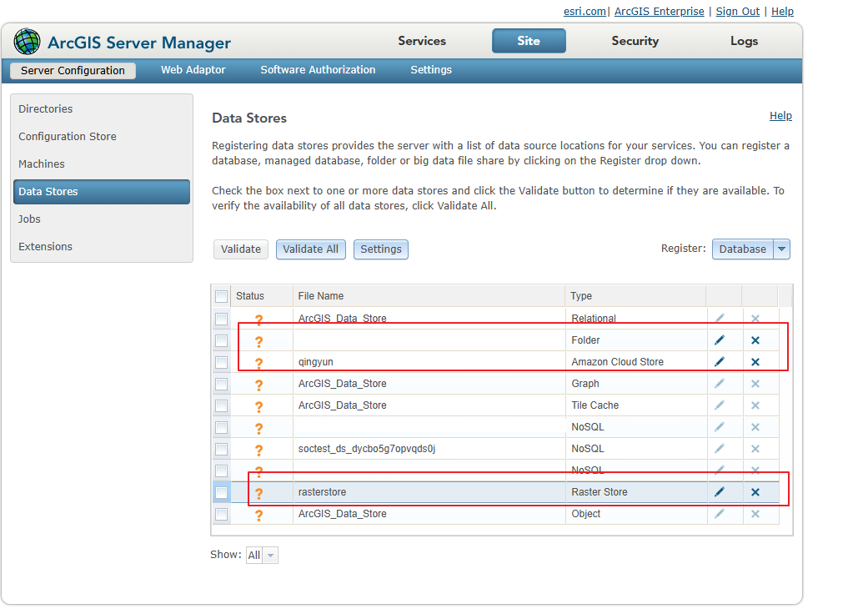Delete the rasterstore entry with X icon
868x614 pixels.
point(755,491)
